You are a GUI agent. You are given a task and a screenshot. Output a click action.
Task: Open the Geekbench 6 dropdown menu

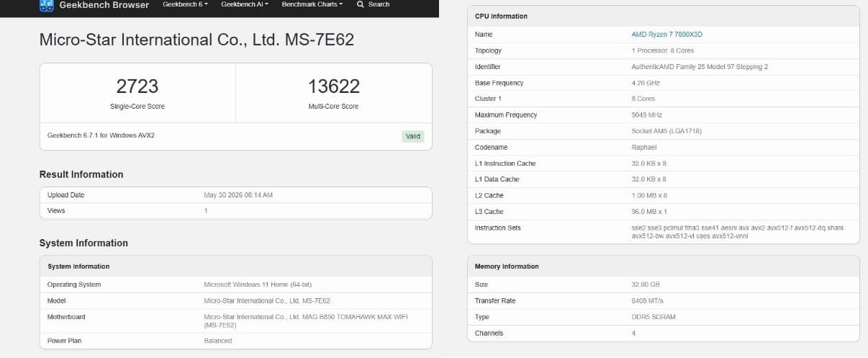pos(185,4)
